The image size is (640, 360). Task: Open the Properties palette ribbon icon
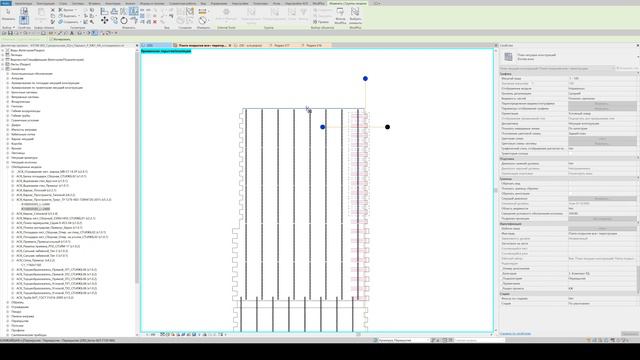(x=24, y=19)
